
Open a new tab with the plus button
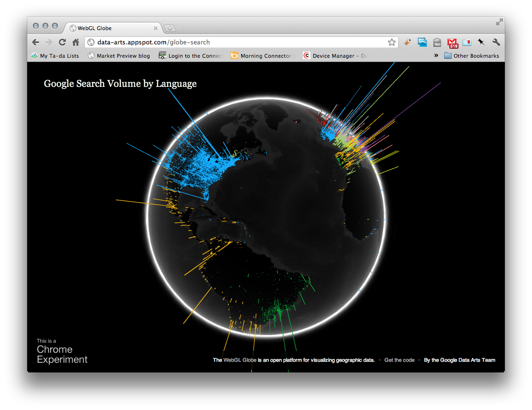(170, 28)
